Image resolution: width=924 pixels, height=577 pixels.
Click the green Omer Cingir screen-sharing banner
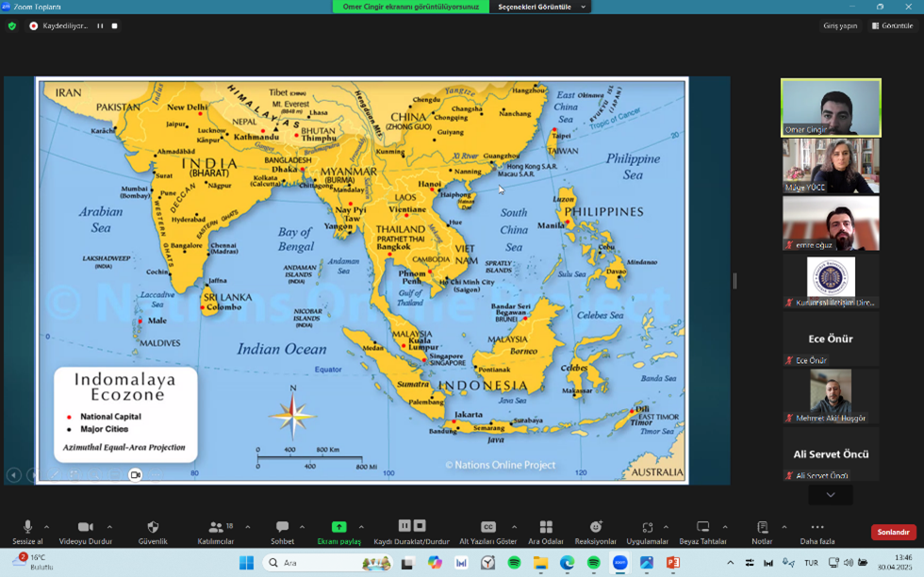[411, 8]
